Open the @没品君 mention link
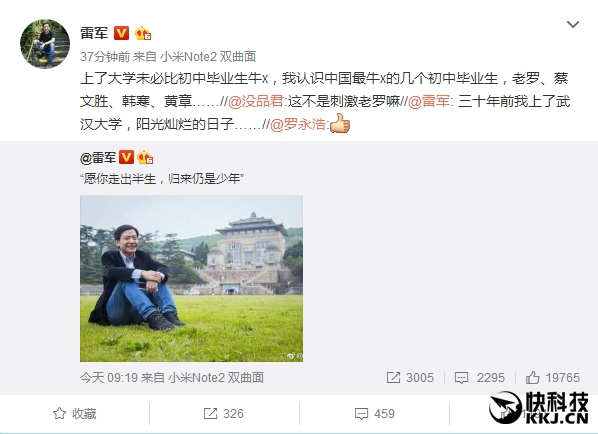 click(256, 102)
